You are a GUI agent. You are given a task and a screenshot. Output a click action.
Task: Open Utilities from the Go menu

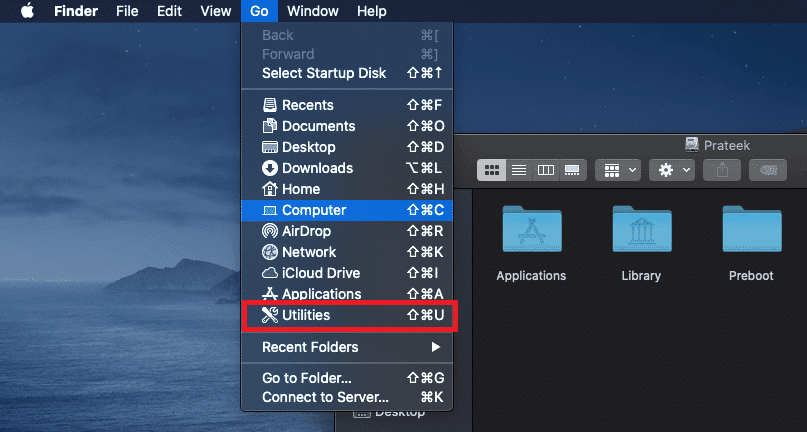click(347, 315)
